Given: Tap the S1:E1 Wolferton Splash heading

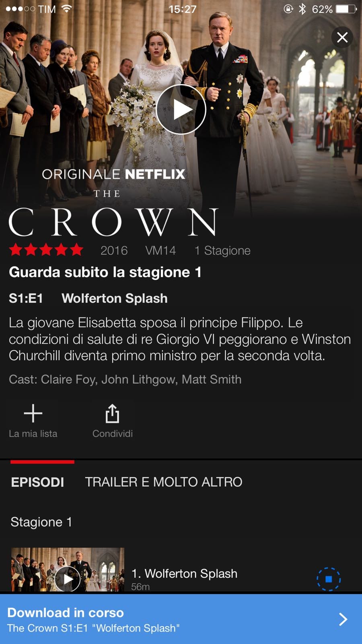Looking at the screenshot, I should 88,298.
